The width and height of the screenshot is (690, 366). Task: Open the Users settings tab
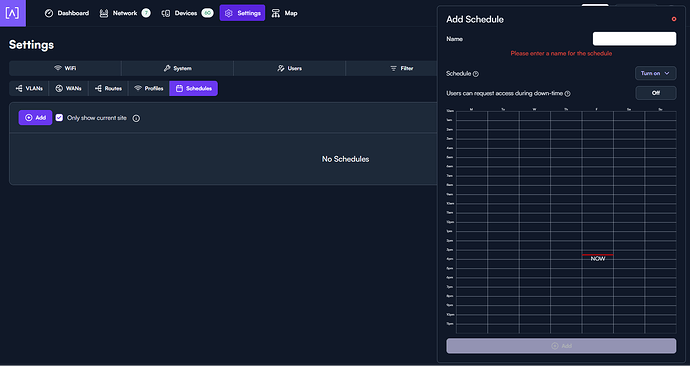pos(290,68)
